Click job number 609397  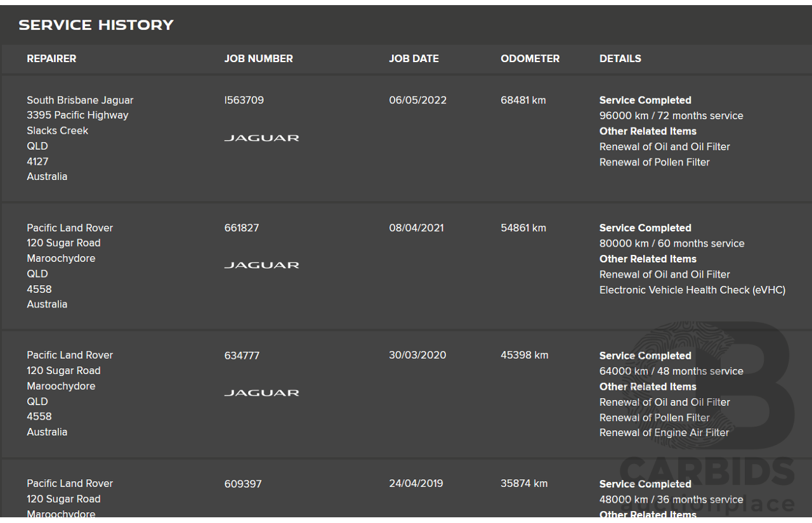242,484
